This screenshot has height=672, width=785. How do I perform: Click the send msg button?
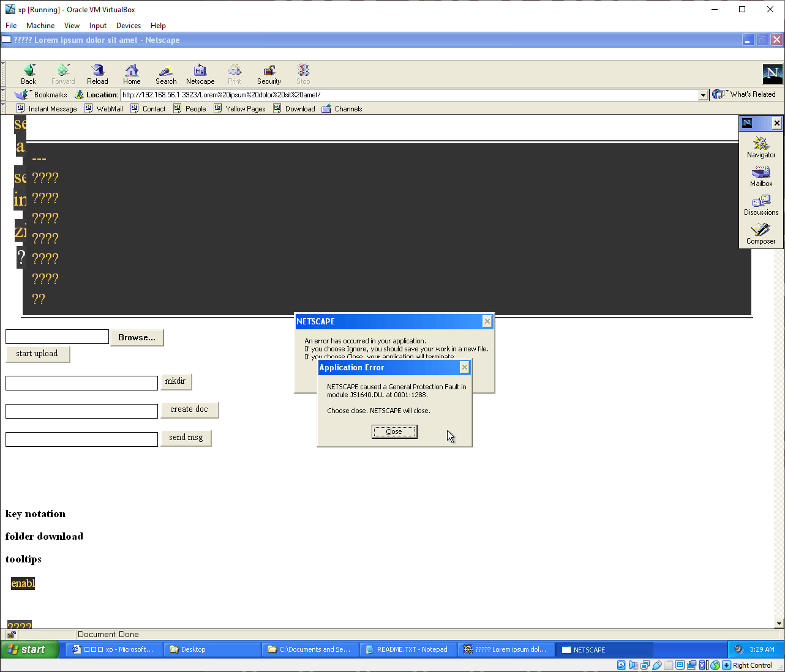coord(186,438)
